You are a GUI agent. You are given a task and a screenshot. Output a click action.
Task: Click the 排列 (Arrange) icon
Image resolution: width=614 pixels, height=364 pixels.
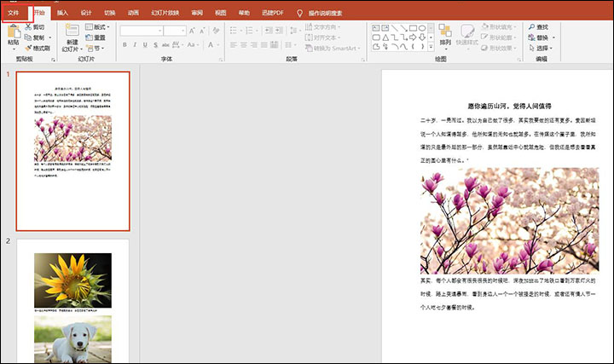445,32
